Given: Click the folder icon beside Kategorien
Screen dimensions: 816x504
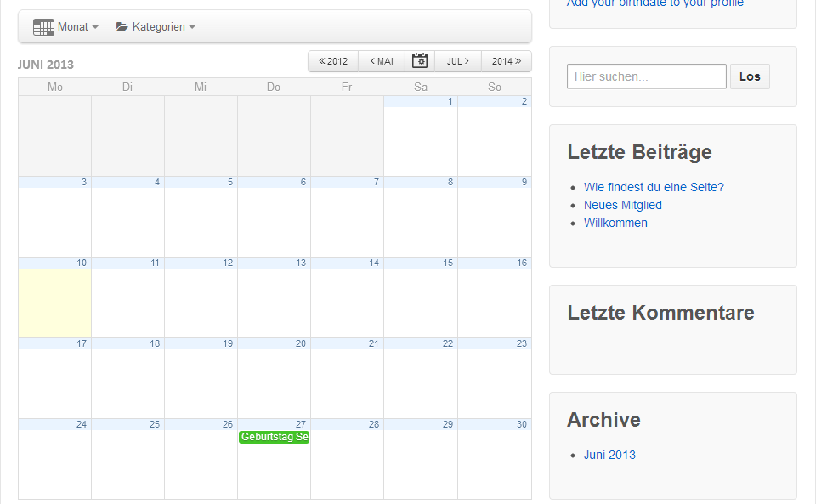Looking at the screenshot, I should (x=122, y=27).
